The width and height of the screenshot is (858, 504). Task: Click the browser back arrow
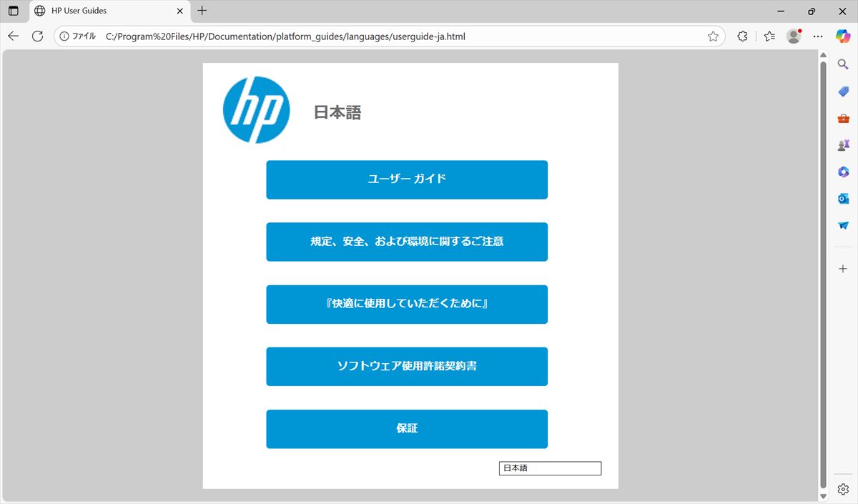point(14,36)
